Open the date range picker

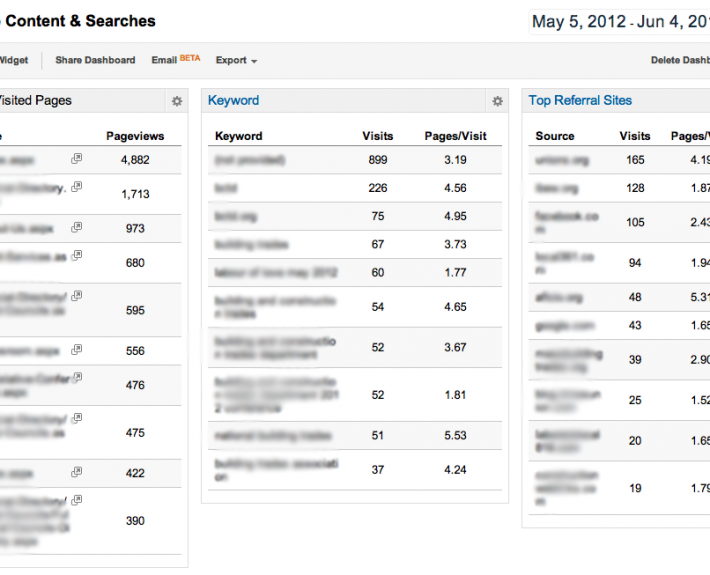(x=620, y=22)
